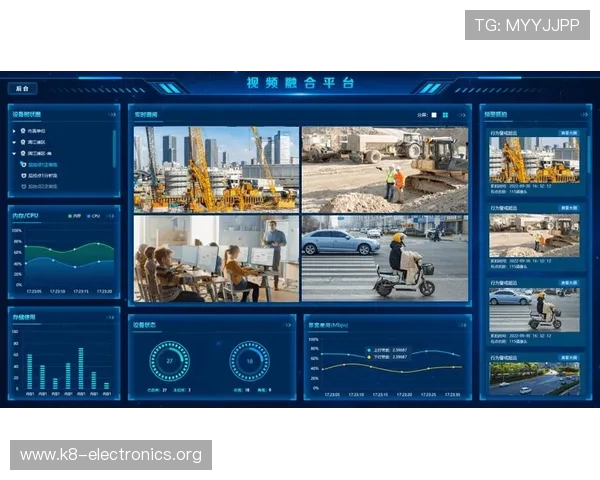Open the 后台 backend button
The width and height of the screenshot is (600, 480).
pos(23,88)
